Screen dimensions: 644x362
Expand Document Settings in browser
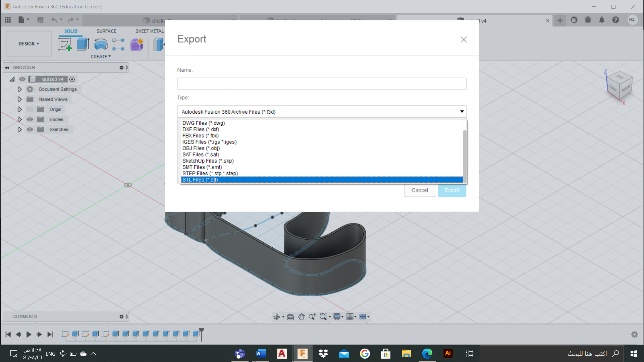coord(19,89)
